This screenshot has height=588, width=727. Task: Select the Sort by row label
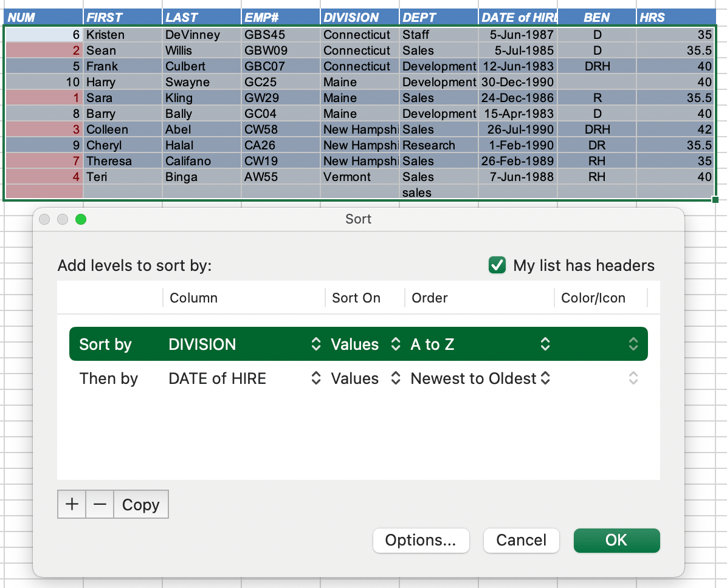tap(105, 344)
